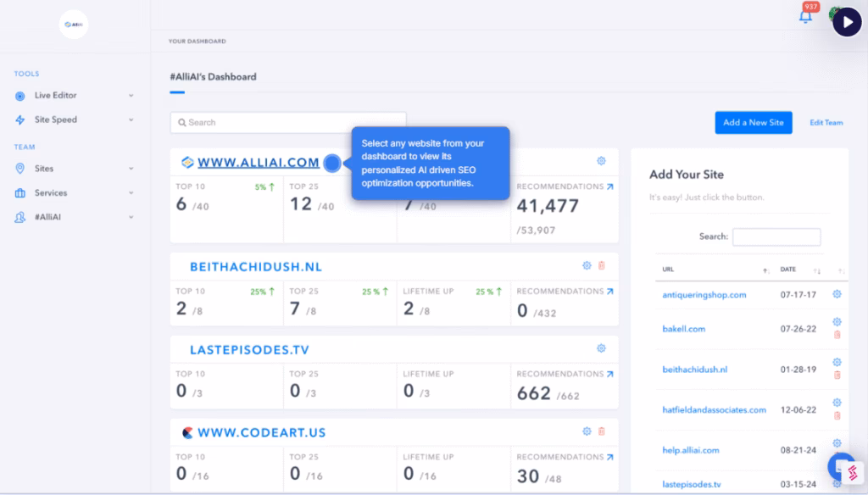Sort site list by DATE column
This screenshot has width=868, height=495.
click(788, 270)
